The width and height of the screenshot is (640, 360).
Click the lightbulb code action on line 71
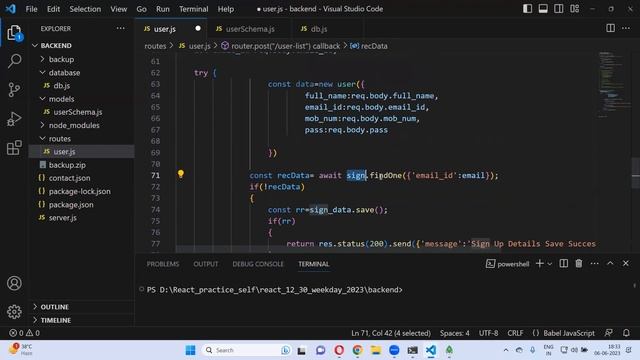[x=181, y=174]
